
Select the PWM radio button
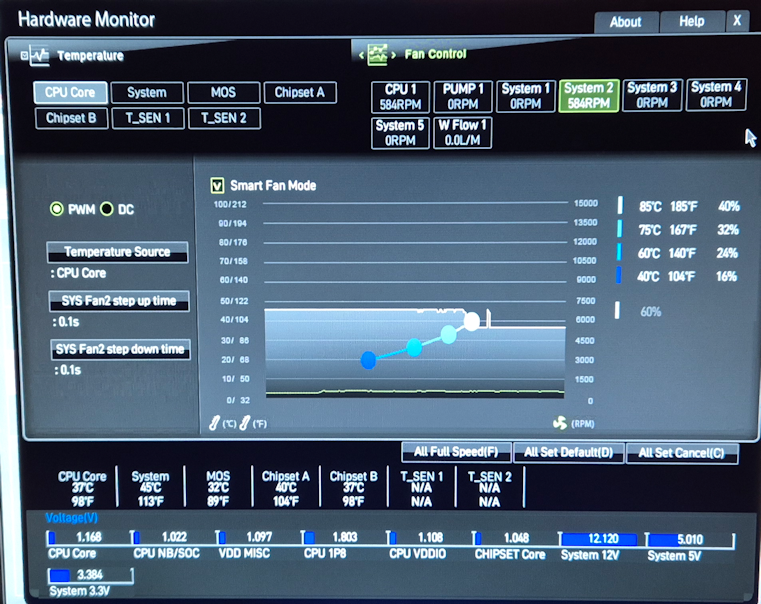(x=57, y=209)
